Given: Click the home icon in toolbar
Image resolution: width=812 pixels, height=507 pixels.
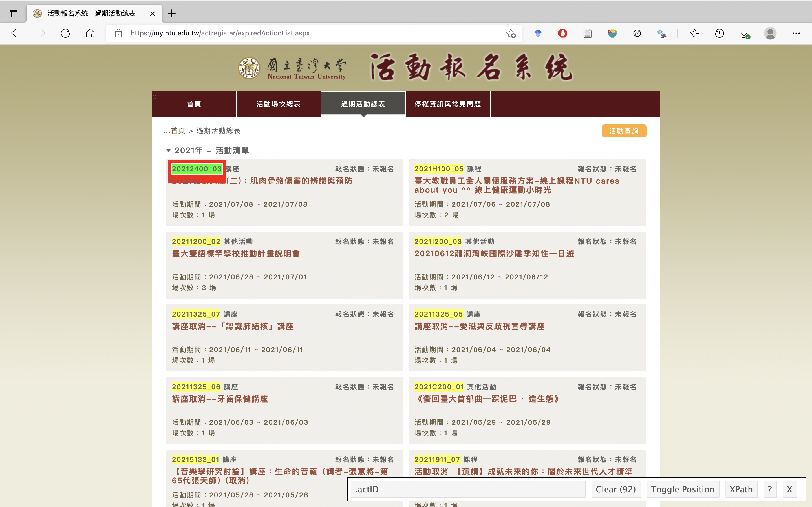Looking at the screenshot, I should click(90, 33).
